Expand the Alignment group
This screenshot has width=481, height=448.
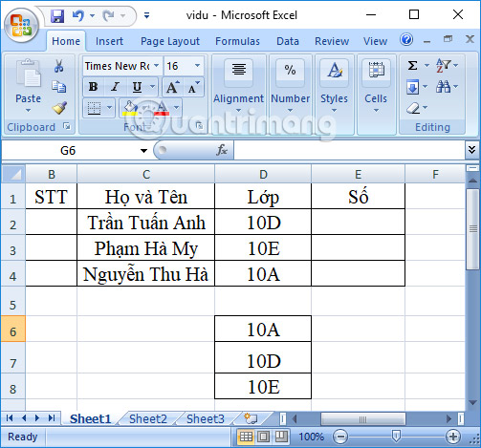238,111
